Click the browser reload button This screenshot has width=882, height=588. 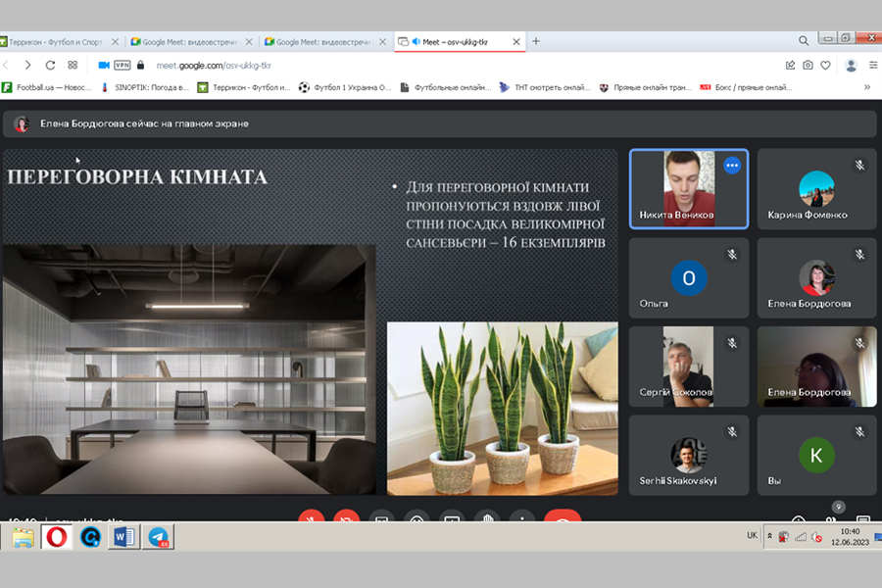(x=49, y=65)
